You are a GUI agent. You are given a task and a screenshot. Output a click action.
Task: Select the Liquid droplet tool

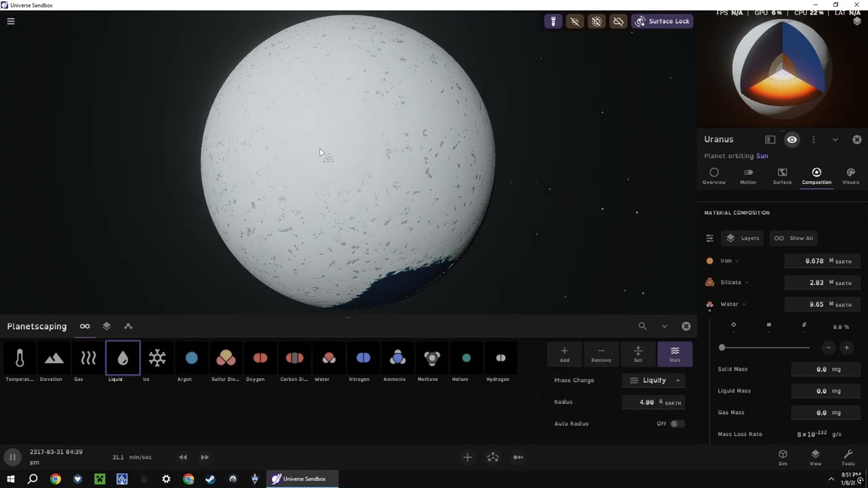[x=123, y=359]
